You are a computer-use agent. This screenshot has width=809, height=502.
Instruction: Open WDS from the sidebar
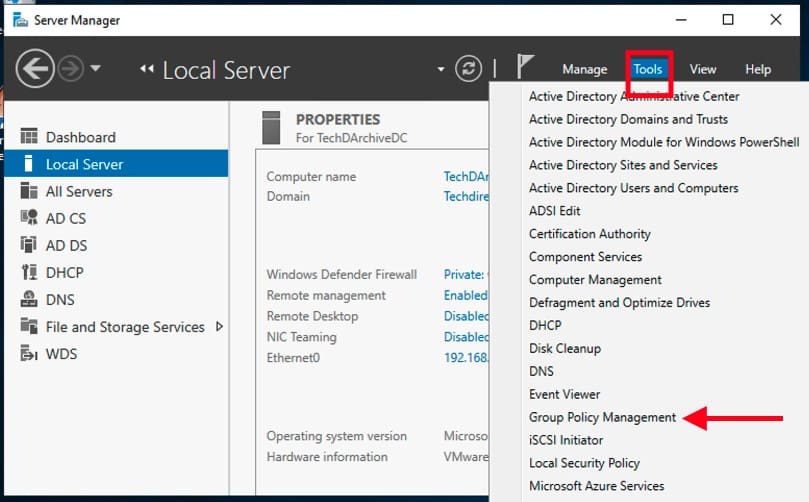tap(61, 353)
